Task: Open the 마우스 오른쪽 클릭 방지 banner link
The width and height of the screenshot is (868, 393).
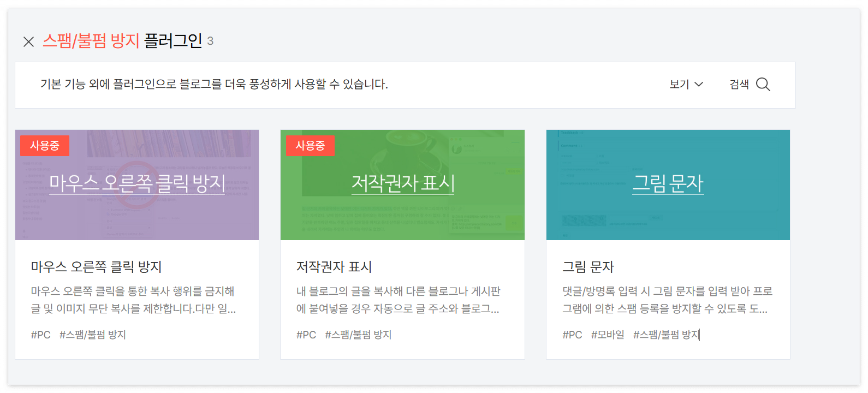Action: click(x=137, y=183)
